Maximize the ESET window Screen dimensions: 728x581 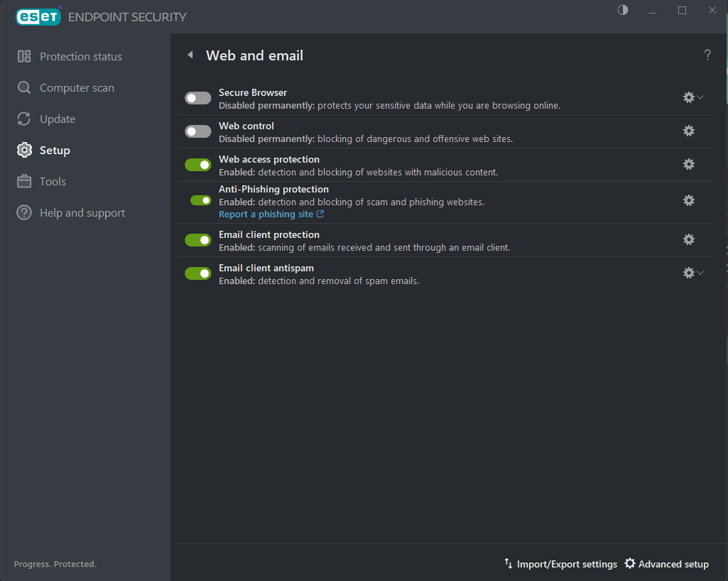coord(682,10)
